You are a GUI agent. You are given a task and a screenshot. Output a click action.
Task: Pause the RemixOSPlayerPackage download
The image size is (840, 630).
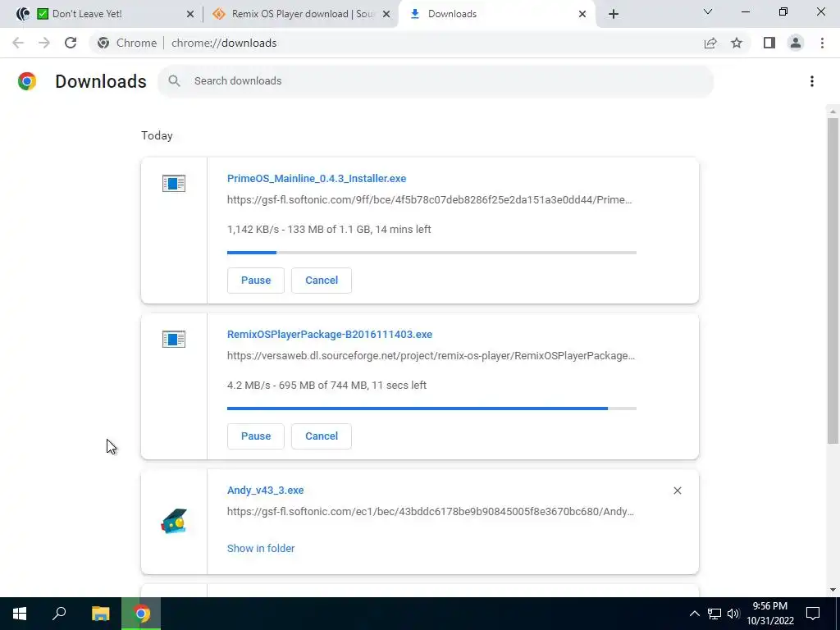tap(256, 436)
